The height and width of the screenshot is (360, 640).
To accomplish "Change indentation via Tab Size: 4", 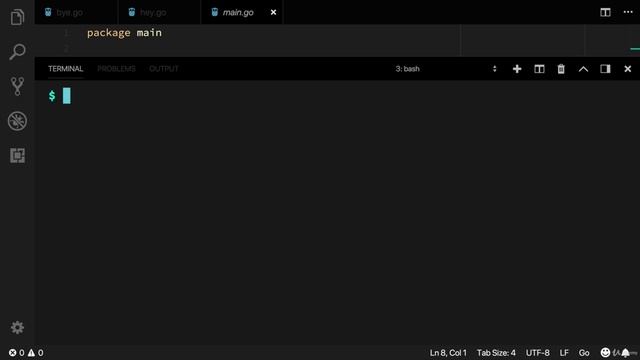I will (496, 353).
